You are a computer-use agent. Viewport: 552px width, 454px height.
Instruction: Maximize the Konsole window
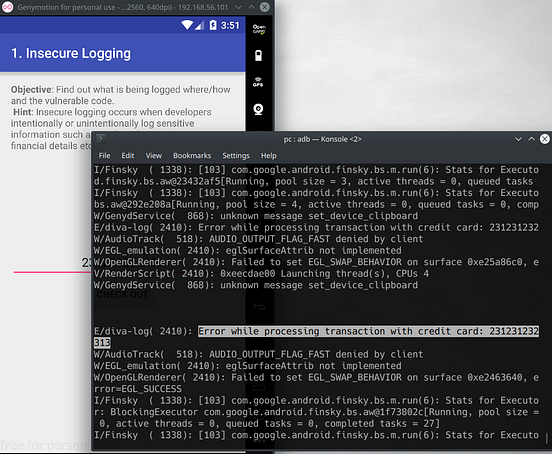[x=532, y=139]
